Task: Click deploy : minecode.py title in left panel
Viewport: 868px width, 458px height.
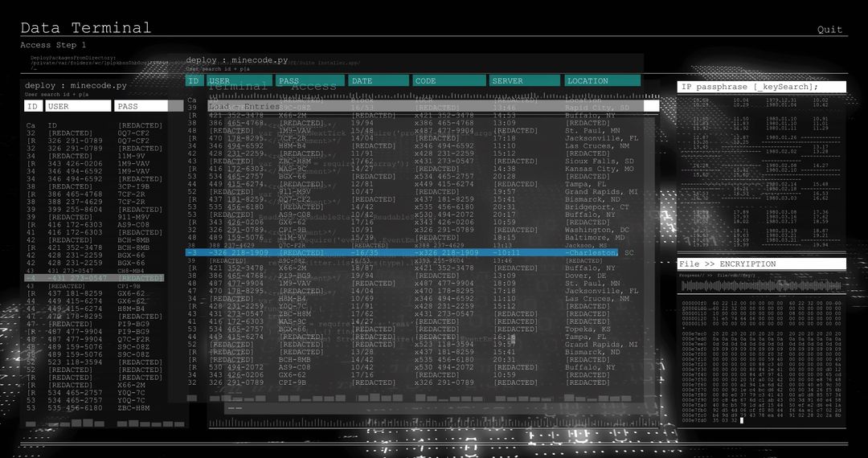Action: (x=76, y=86)
